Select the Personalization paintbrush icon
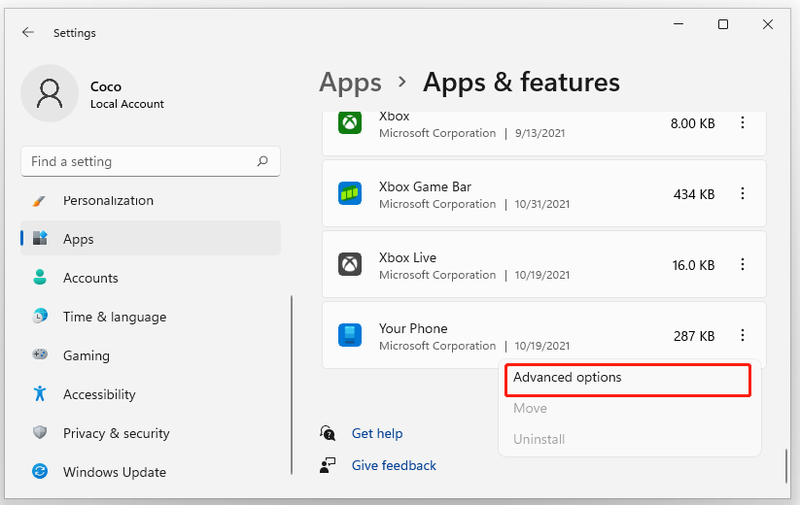 (39, 200)
